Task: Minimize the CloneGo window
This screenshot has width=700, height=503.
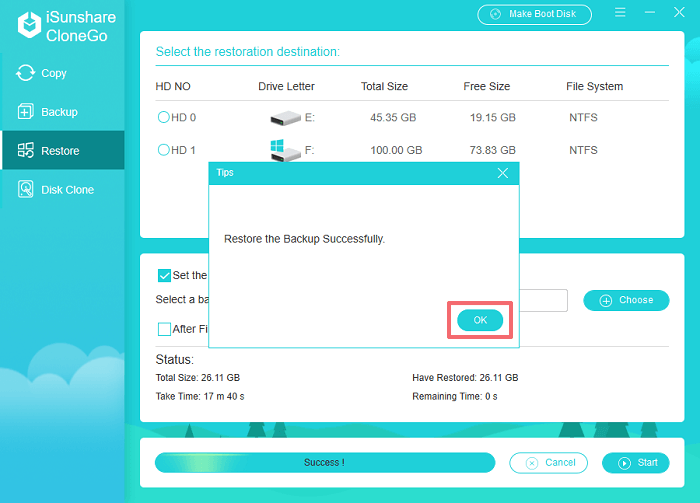Action: (650, 12)
